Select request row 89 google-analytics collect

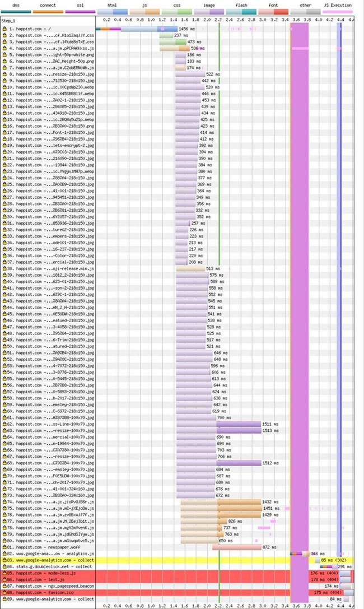49,599
